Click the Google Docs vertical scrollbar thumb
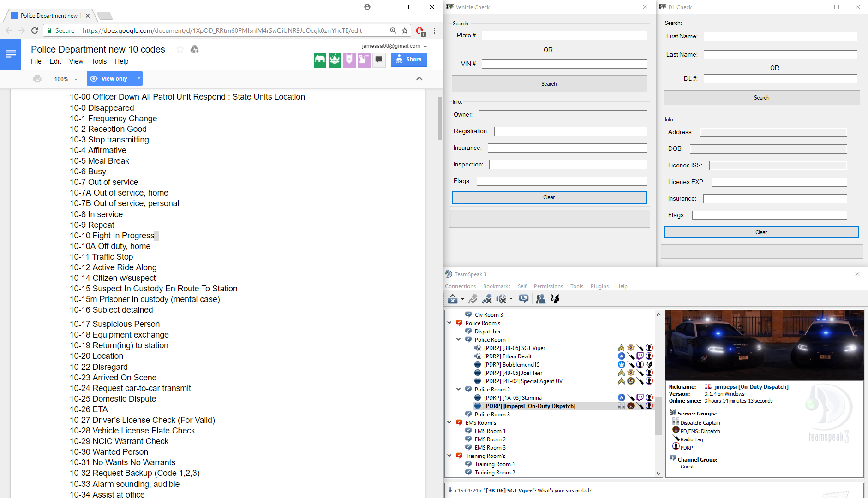 coord(440,119)
